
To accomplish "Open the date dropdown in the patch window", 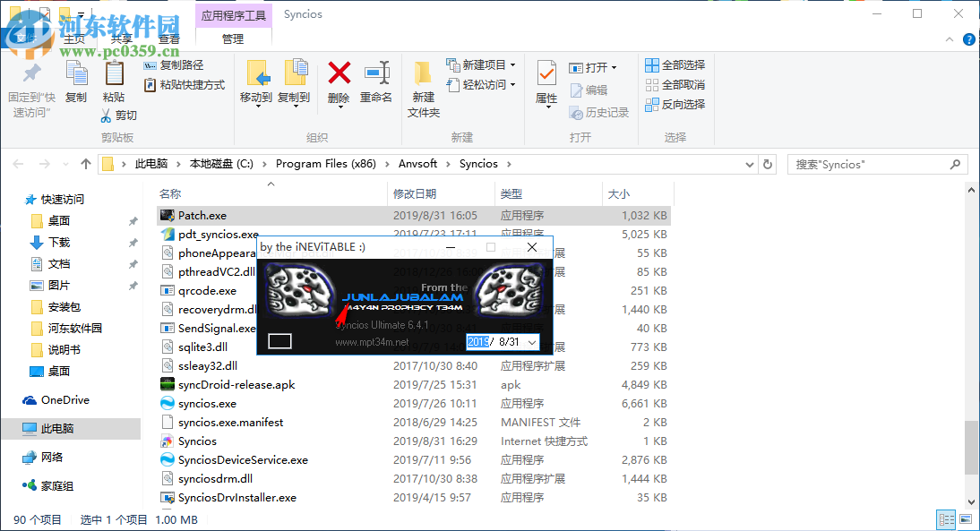I will [532, 342].
